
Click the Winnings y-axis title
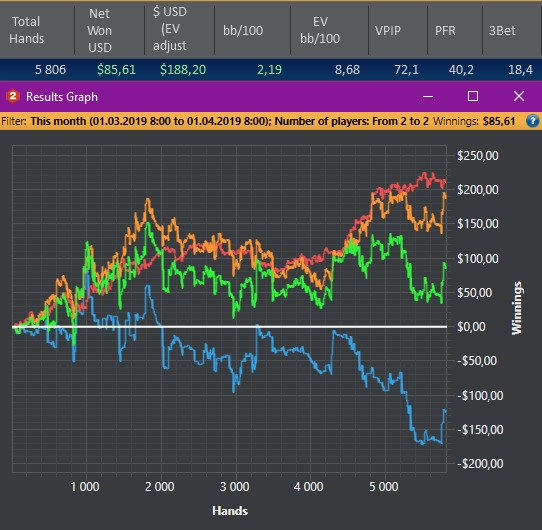[517, 308]
